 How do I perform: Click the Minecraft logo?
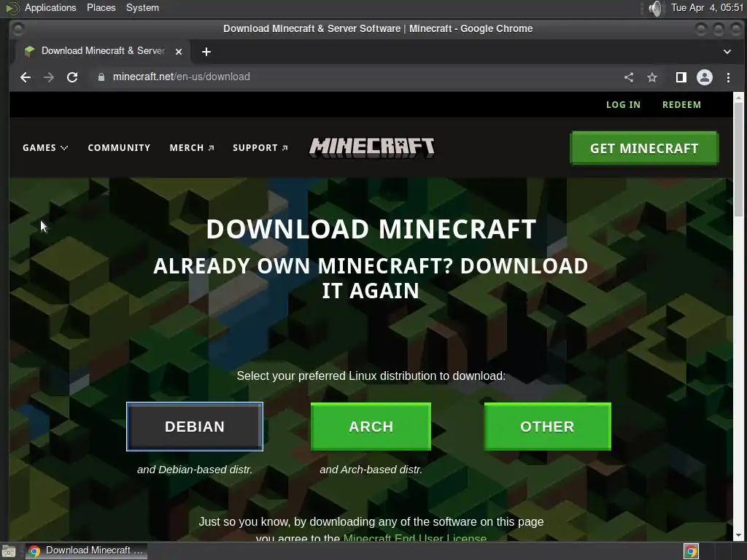click(x=371, y=147)
